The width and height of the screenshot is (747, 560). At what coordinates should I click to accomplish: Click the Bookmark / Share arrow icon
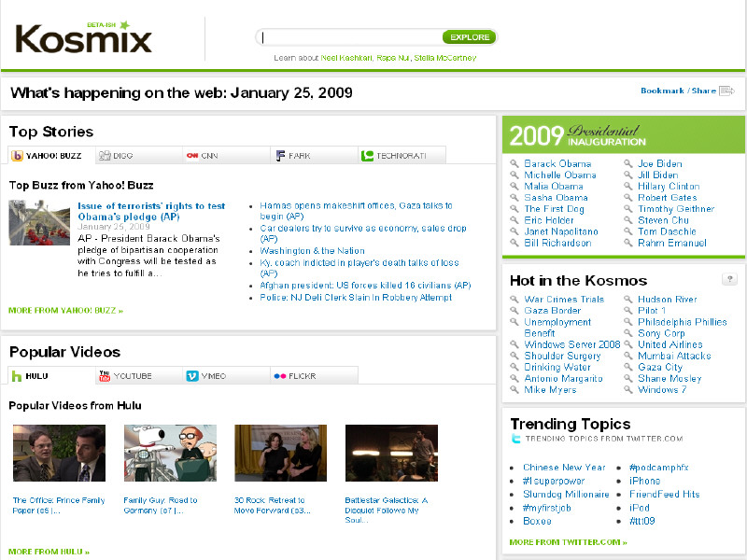726,91
